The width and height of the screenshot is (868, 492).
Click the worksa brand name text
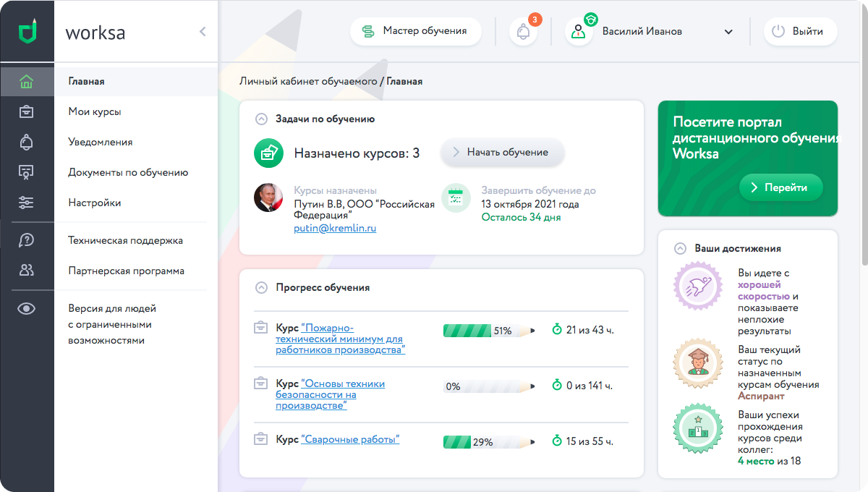pos(95,33)
